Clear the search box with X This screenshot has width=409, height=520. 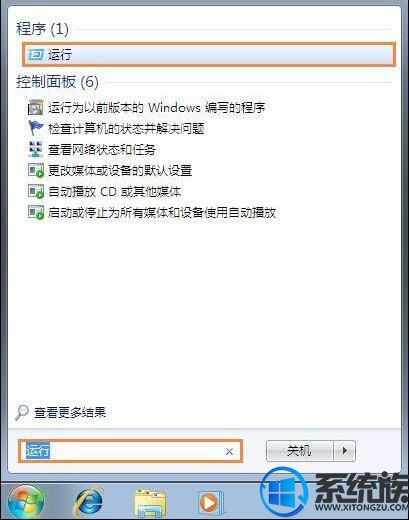(x=229, y=452)
